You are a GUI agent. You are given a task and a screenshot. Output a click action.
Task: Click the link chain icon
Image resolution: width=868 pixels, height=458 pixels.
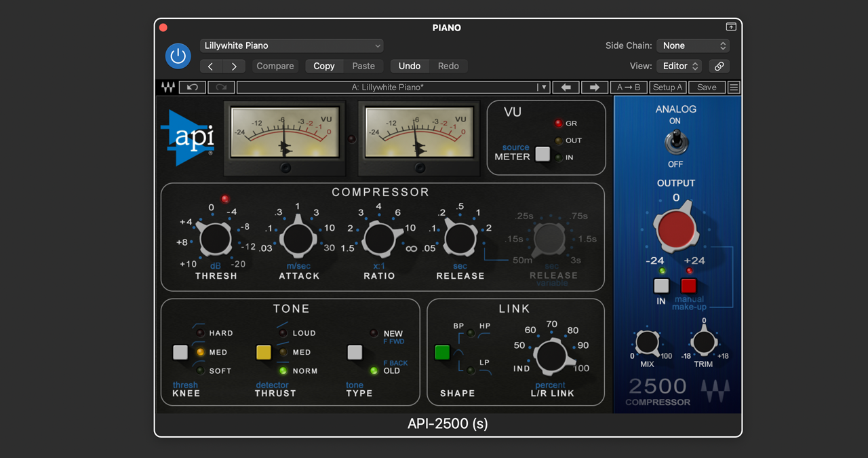tap(719, 66)
